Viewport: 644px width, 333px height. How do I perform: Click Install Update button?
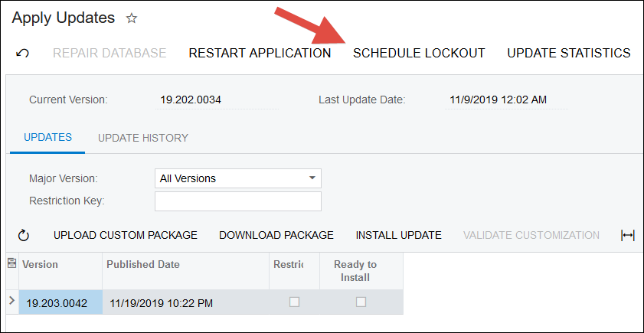[398, 235]
